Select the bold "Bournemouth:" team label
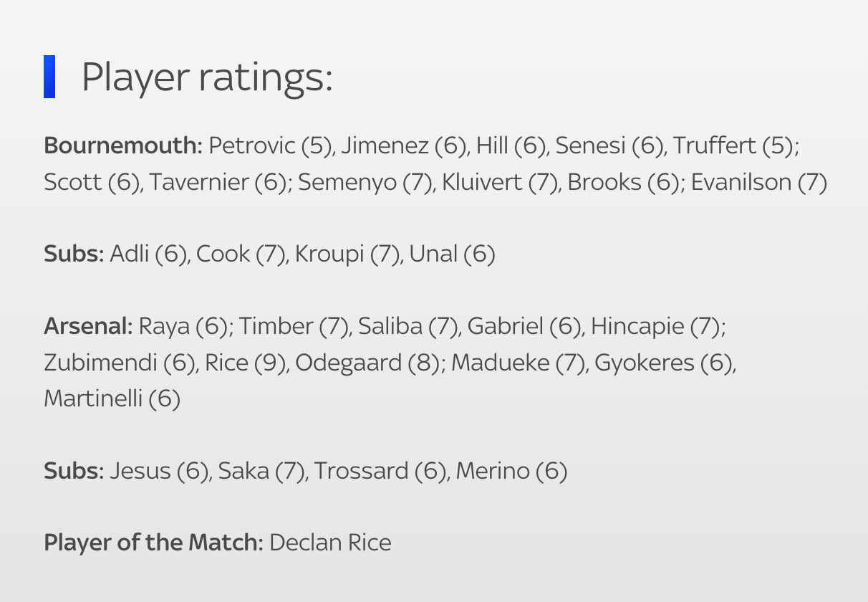The image size is (868, 602). pyautogui.click(x=123, y=145)
